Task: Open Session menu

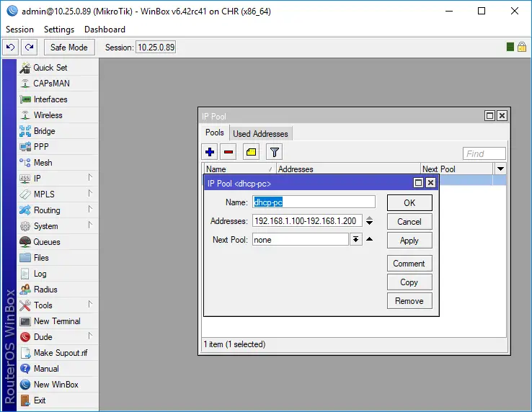Action: coord(19,30)
